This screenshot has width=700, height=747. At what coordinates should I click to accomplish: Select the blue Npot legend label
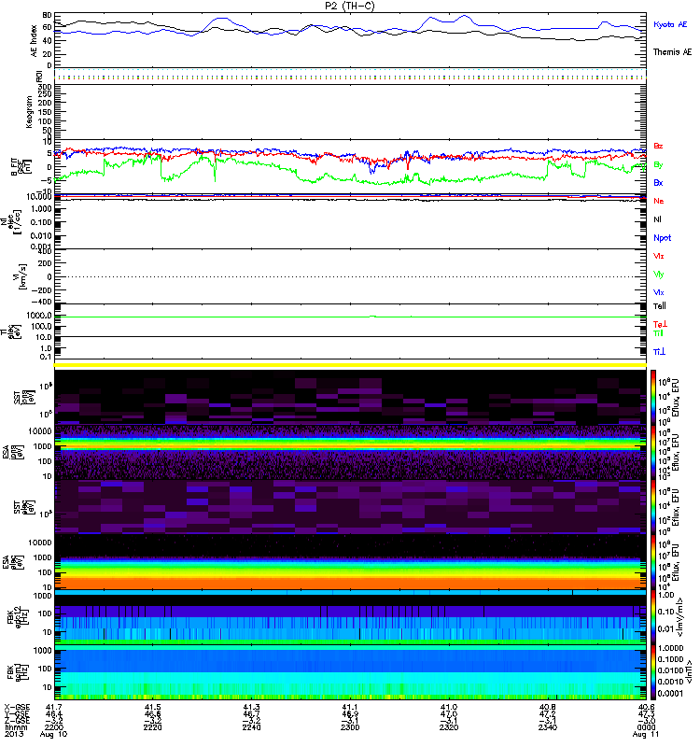662,238
